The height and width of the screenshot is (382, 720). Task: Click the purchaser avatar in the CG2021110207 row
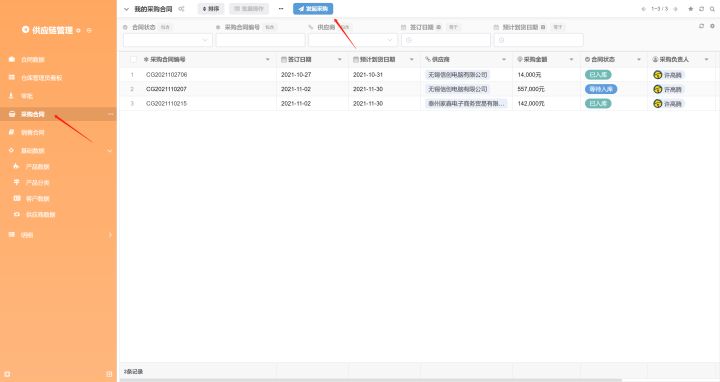click(658, 89)
